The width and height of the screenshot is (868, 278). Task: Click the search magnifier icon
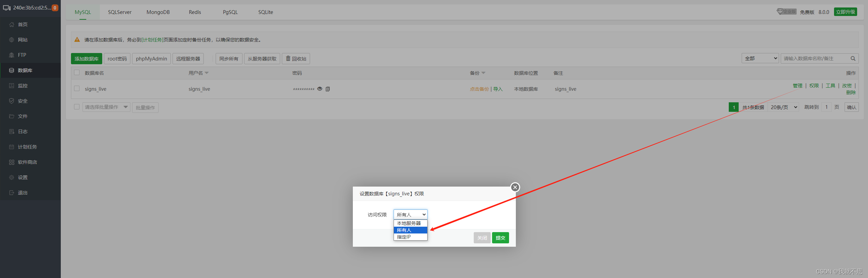853,58
